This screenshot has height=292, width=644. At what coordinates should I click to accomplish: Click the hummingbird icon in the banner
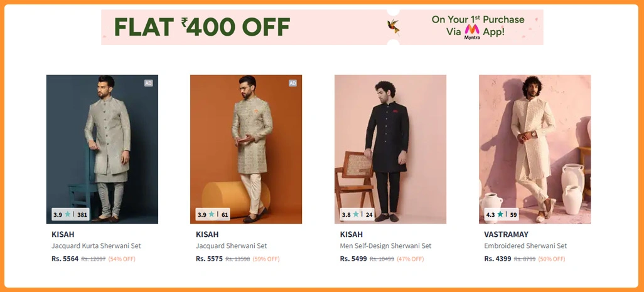click(394, 25)
